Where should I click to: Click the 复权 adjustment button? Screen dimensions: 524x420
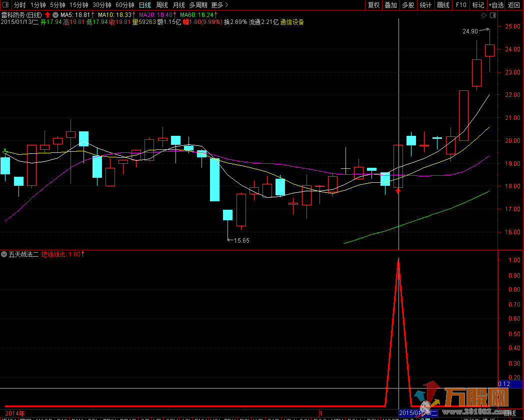coord(373,5)
